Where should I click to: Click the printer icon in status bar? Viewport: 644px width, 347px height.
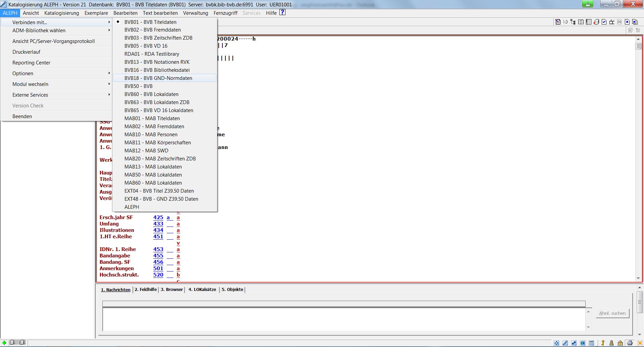pos(630,343)
